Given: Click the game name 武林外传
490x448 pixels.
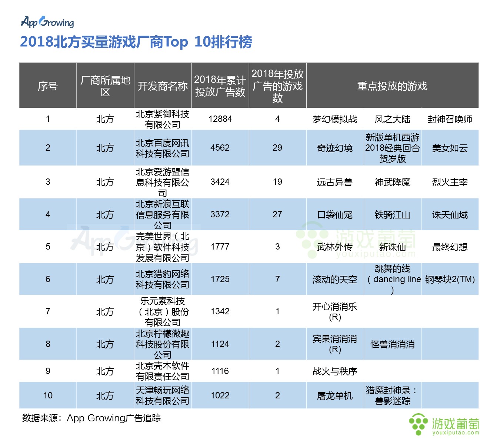Looking at the screenshot, I should [x=335, y=247].
